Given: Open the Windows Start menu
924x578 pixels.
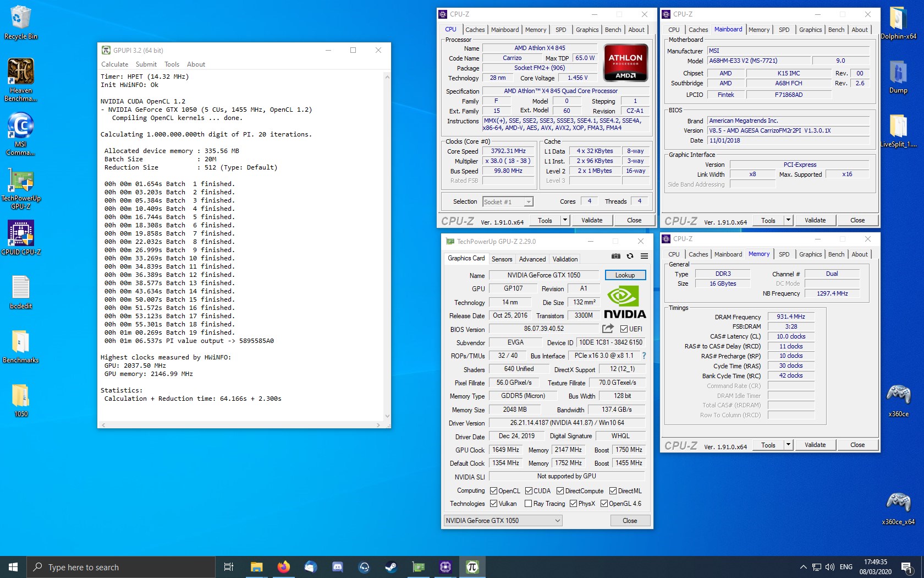Looking at the screenshot, I should [13, 567].
